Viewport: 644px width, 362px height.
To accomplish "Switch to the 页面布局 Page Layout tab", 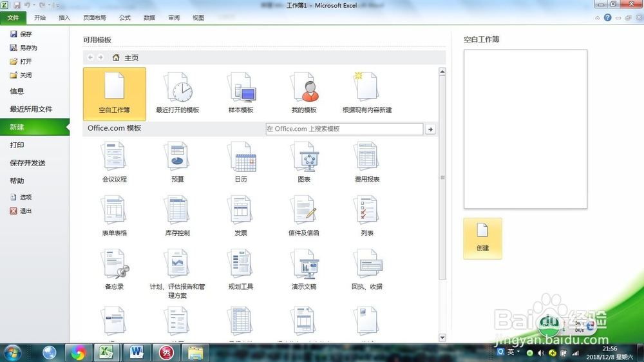I will [95, 17].
